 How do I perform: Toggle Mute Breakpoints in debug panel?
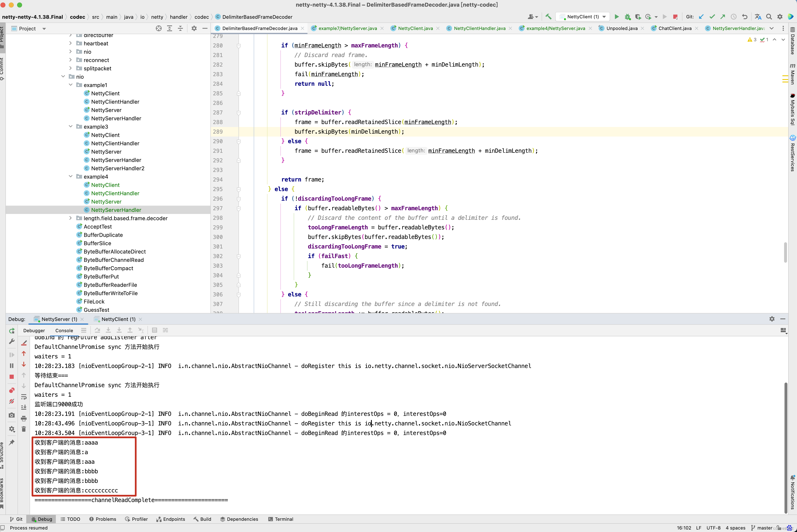pyautogui.click(x=11, y=401)
